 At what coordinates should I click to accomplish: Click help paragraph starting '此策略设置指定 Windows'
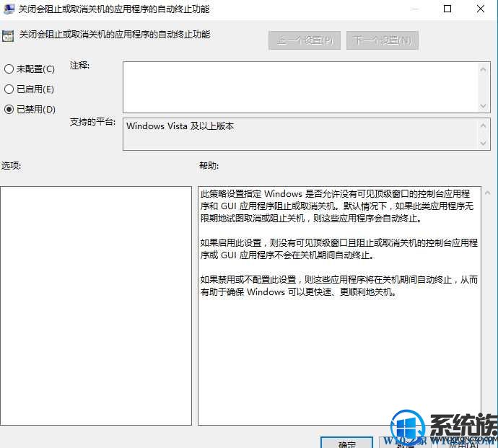click(336, 206)
